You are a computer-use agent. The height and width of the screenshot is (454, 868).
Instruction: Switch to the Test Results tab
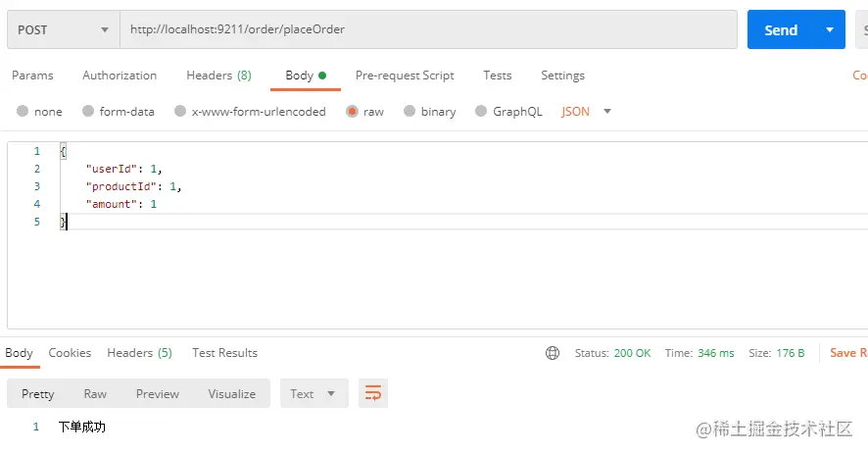click(224, 353)
